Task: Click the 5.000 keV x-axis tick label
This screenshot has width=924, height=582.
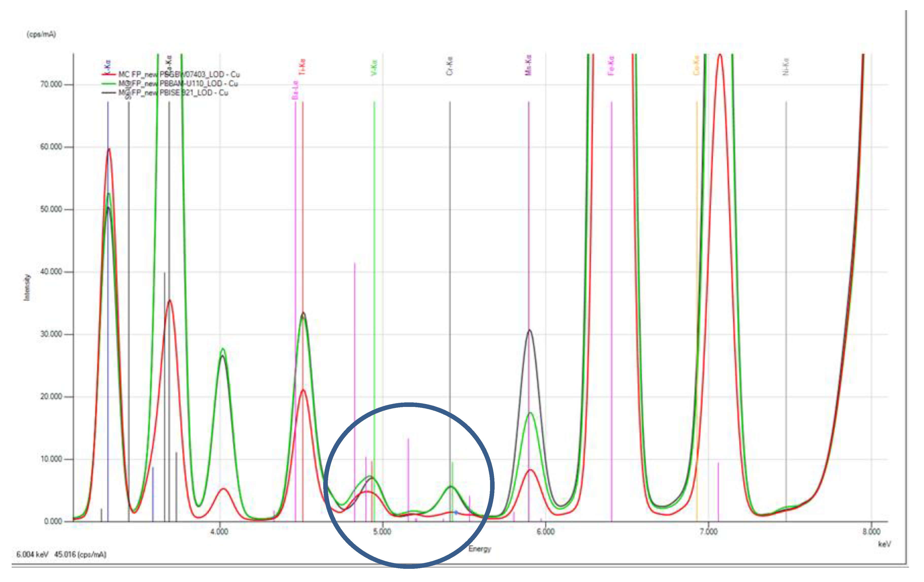Action: 382,532
